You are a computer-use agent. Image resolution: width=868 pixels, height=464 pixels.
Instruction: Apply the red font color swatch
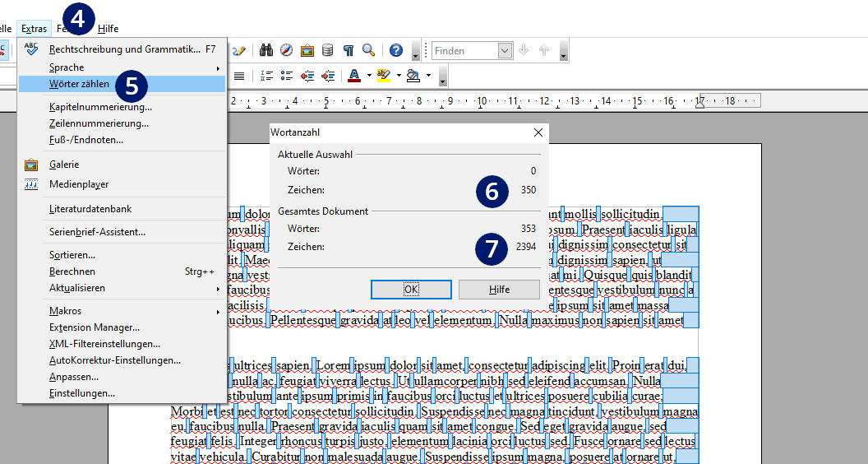pyautogui.click(x=354, y=76)
